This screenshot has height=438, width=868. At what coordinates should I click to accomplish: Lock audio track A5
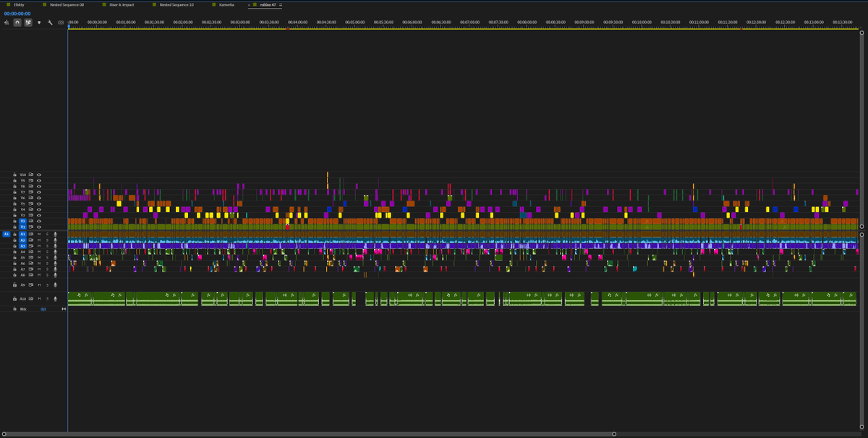14,257
